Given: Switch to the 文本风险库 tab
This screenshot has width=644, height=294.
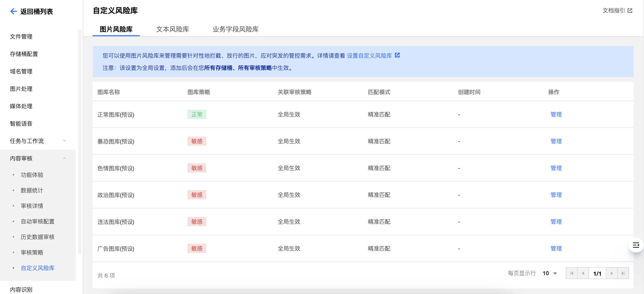Looking at the screenshot, I should [172, 29].
